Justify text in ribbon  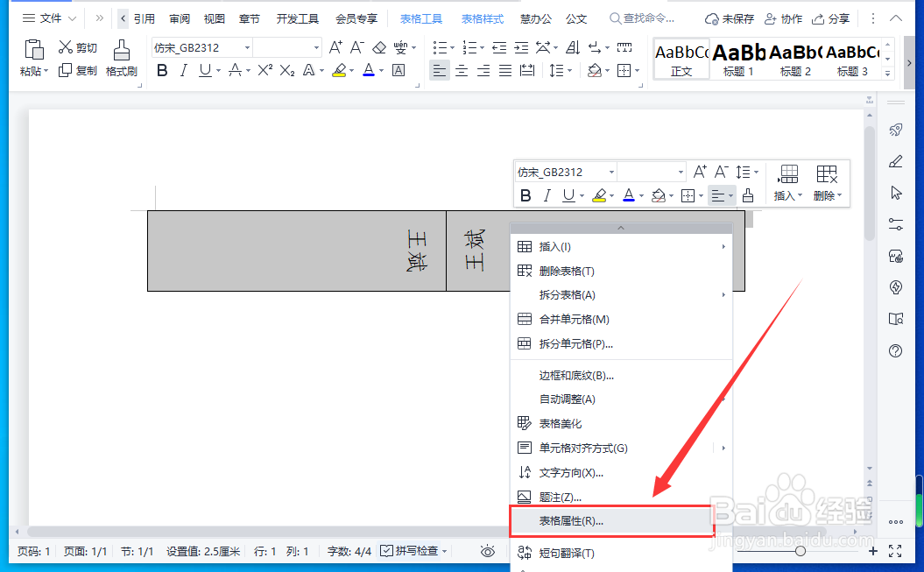(505, 71)
